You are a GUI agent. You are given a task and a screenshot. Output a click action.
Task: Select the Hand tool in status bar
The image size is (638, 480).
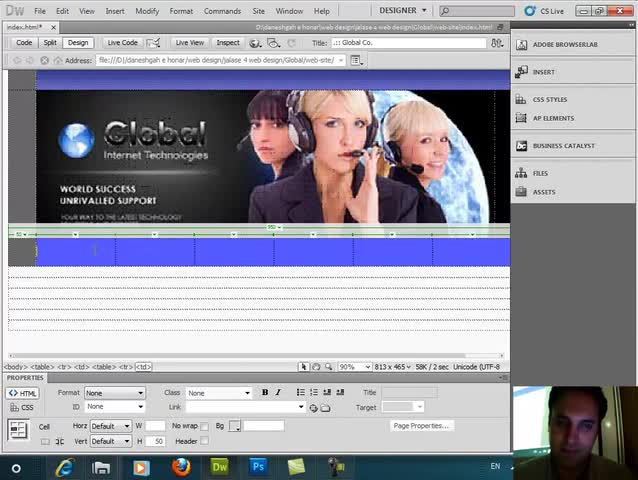(316, 367)
